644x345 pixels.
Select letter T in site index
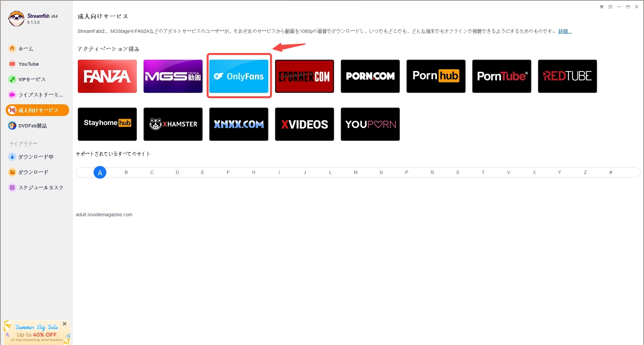tap(483, 172)
